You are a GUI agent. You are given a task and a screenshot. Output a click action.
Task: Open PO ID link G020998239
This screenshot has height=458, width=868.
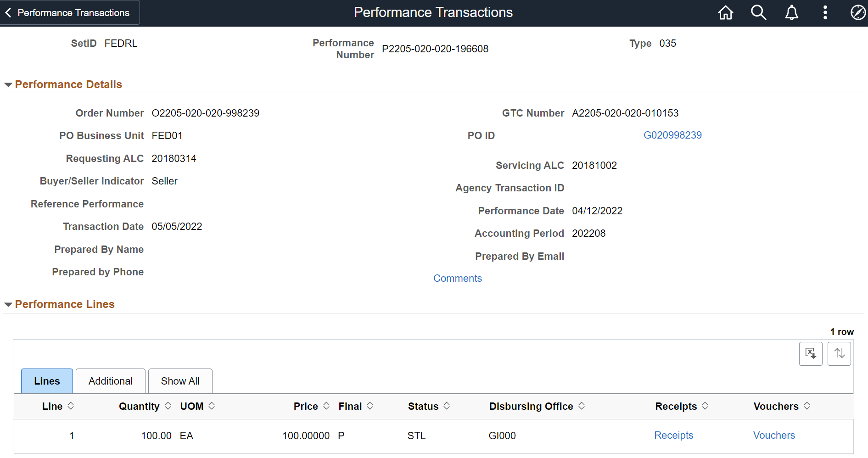click(672, 135)
